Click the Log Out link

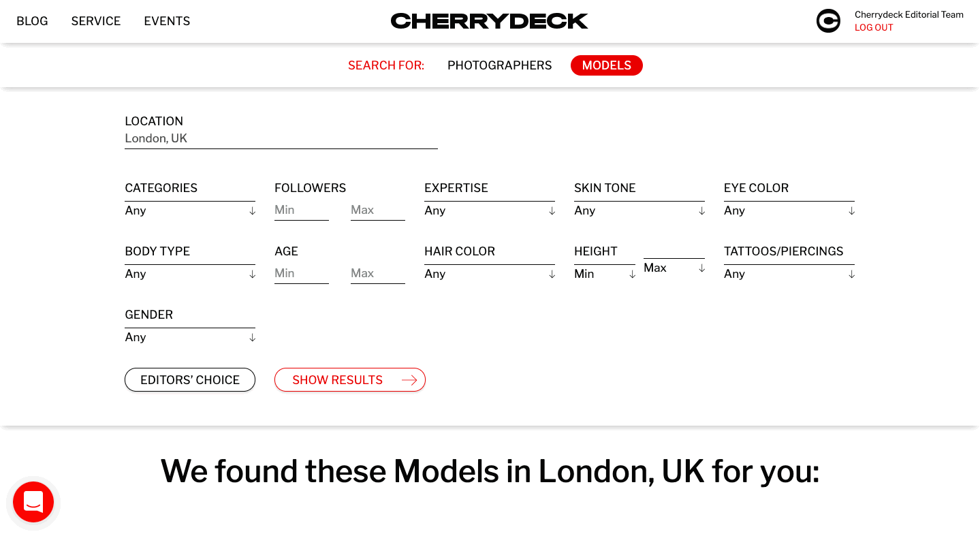coord(874,28)
